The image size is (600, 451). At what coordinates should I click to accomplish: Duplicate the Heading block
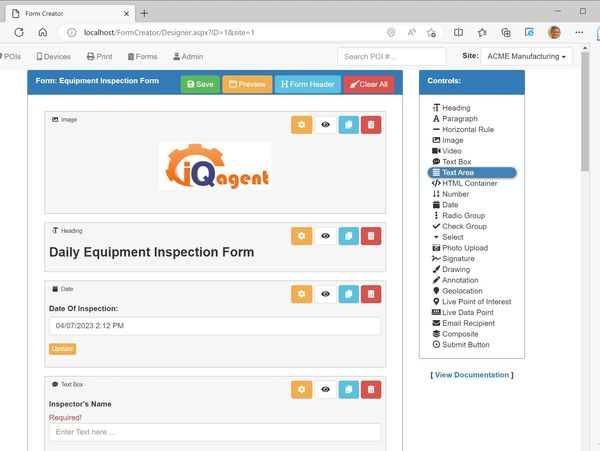click(x=349, y=236)
